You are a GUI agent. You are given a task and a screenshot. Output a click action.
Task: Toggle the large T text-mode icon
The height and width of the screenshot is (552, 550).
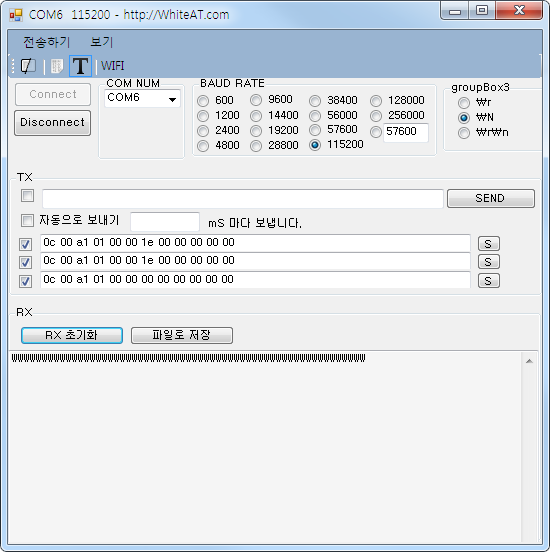pos(80,66)
